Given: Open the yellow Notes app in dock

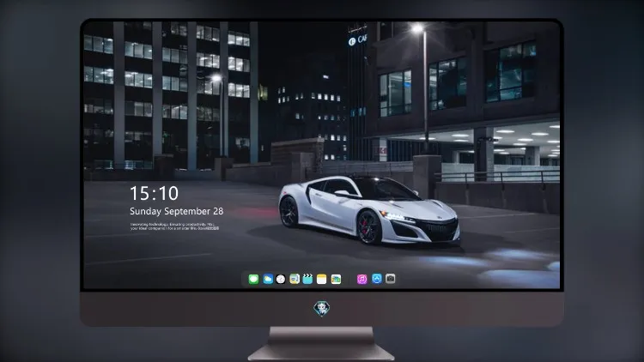Looking at the screenshot, I should (322, 279).
